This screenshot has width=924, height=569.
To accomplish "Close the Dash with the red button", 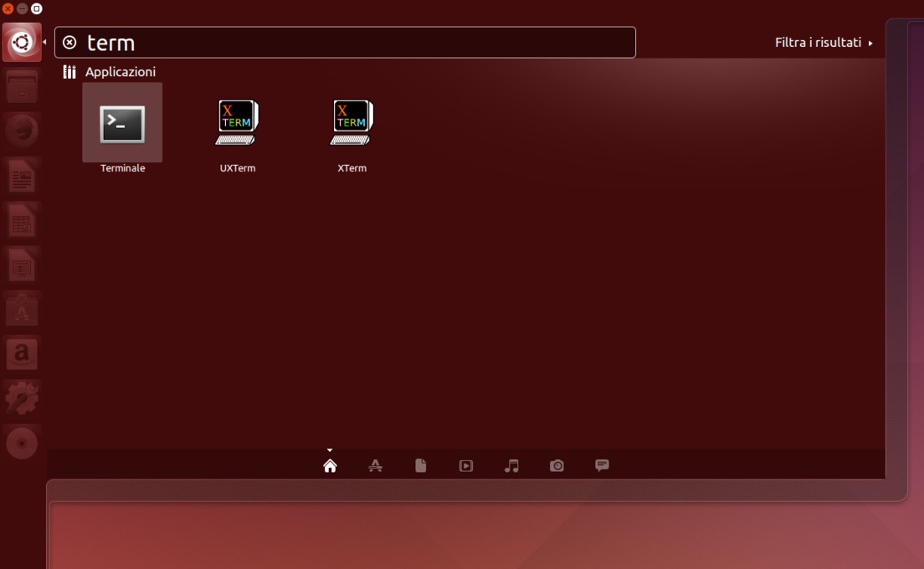I will pyautogui.click(x=8, y=8).
